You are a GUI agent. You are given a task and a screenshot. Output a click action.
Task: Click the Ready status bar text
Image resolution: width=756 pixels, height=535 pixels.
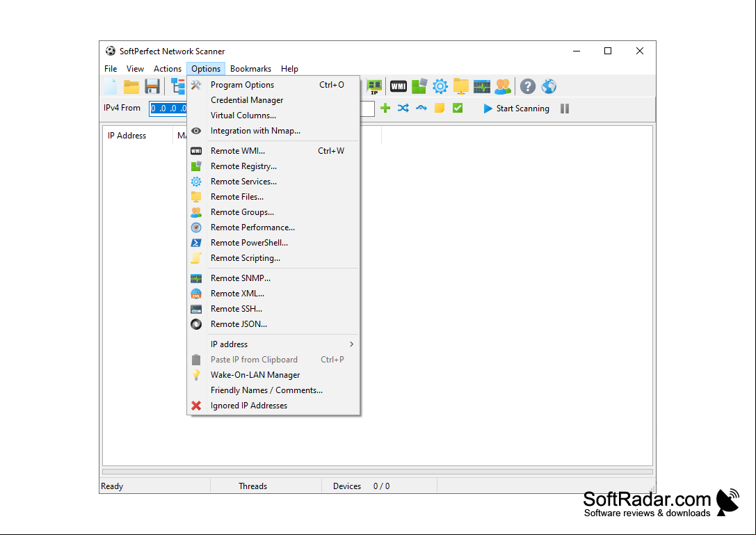112,486
